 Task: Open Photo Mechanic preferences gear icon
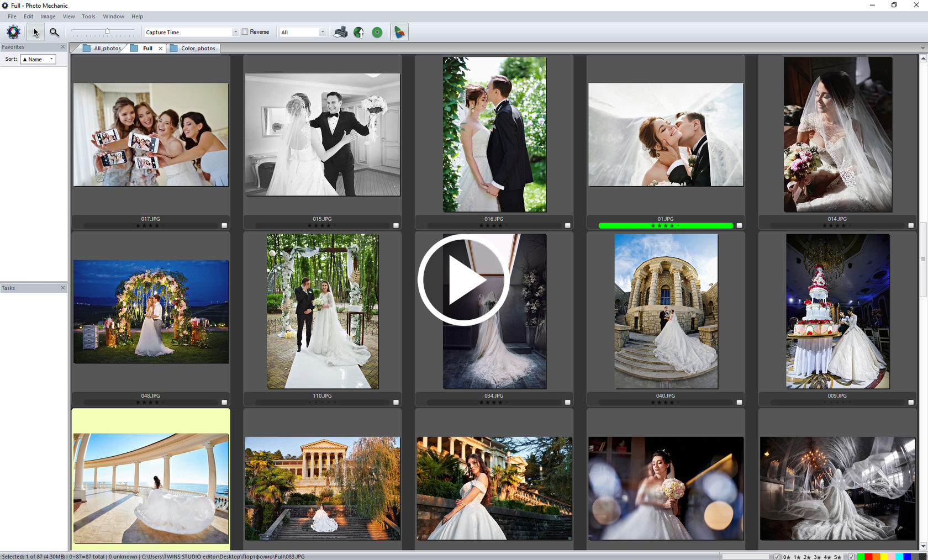(13, 32)
